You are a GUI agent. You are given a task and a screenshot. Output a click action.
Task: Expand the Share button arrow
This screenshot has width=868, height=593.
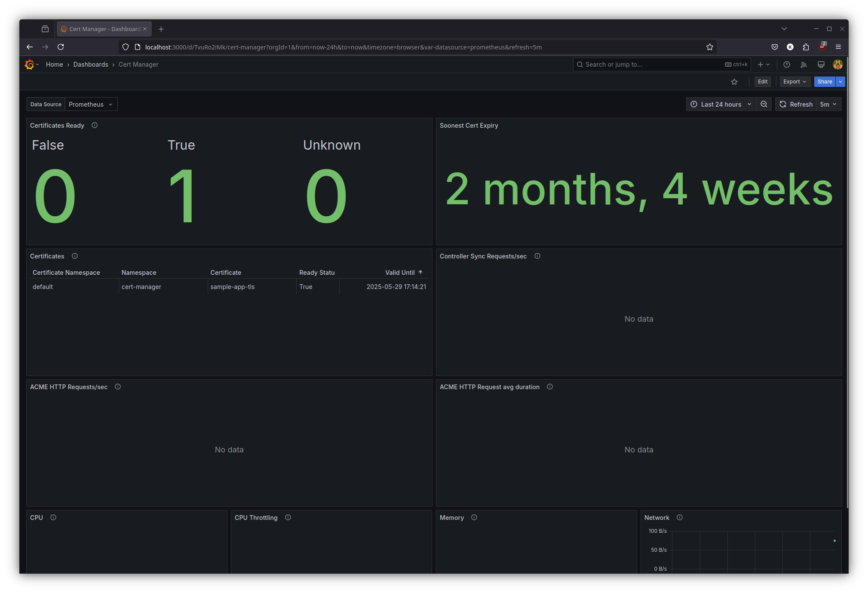coord(840,82)
